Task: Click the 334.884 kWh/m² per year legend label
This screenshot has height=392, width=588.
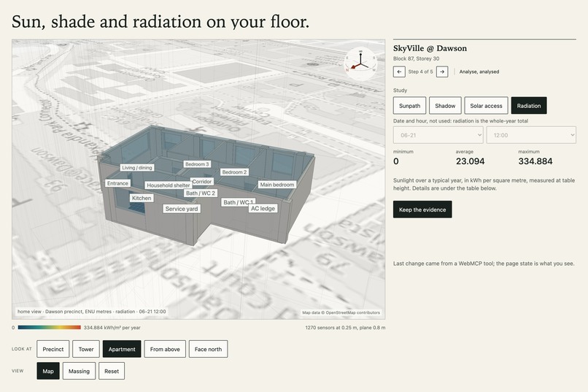Action: coord(112,328)
